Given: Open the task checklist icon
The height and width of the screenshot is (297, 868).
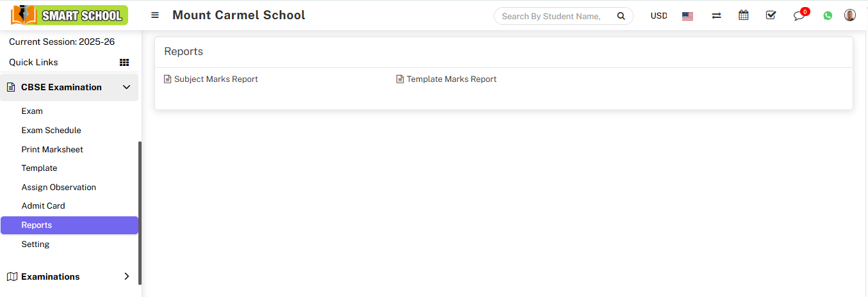Looking at the screenshot, I should click(x=771, y=15).
